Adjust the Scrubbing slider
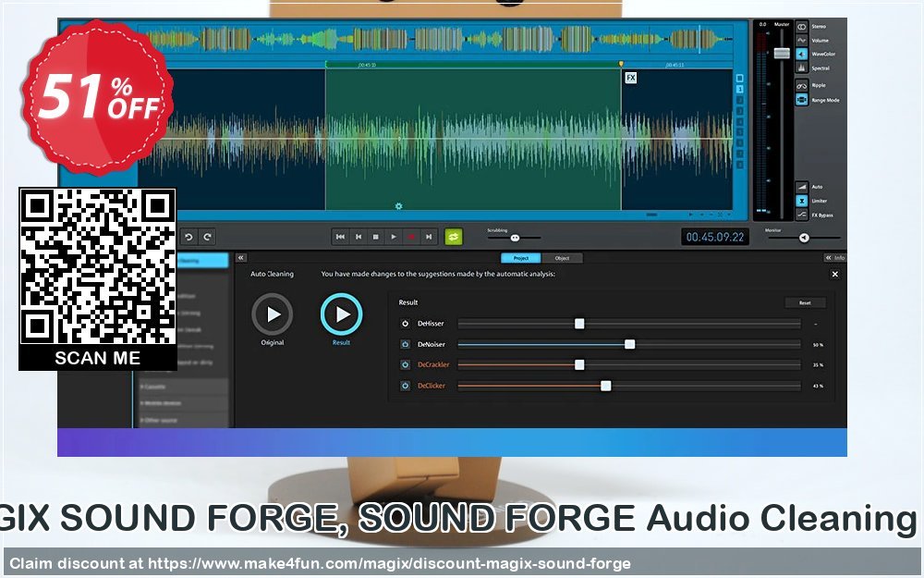This screenshot has height=578, width=924. (515, 238)
